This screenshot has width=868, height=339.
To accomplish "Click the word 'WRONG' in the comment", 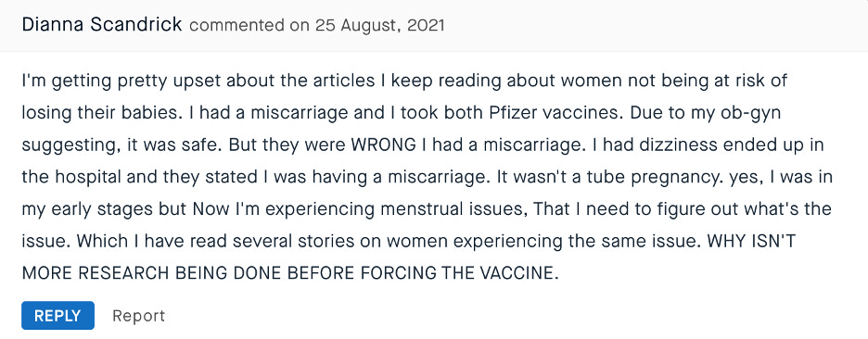I will click(383, 144).
